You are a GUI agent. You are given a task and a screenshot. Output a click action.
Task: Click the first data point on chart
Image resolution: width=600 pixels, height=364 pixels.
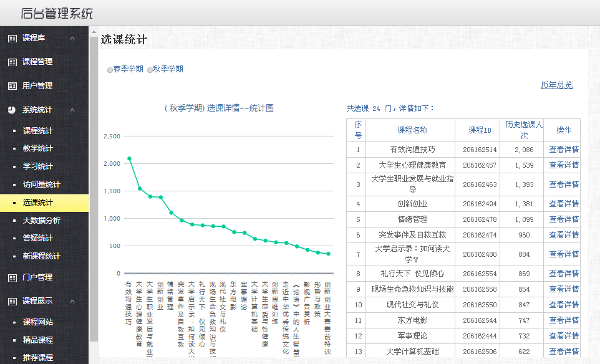[129, 158]
